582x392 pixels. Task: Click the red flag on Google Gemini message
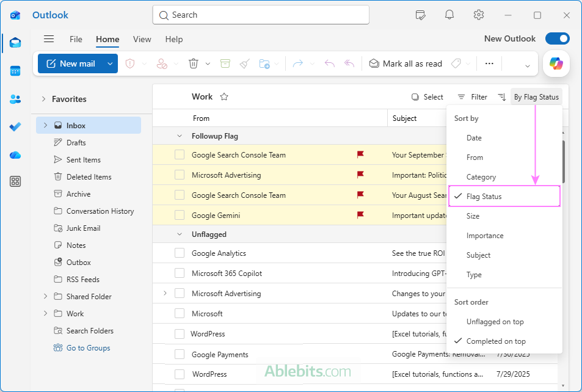pos(360,216)
